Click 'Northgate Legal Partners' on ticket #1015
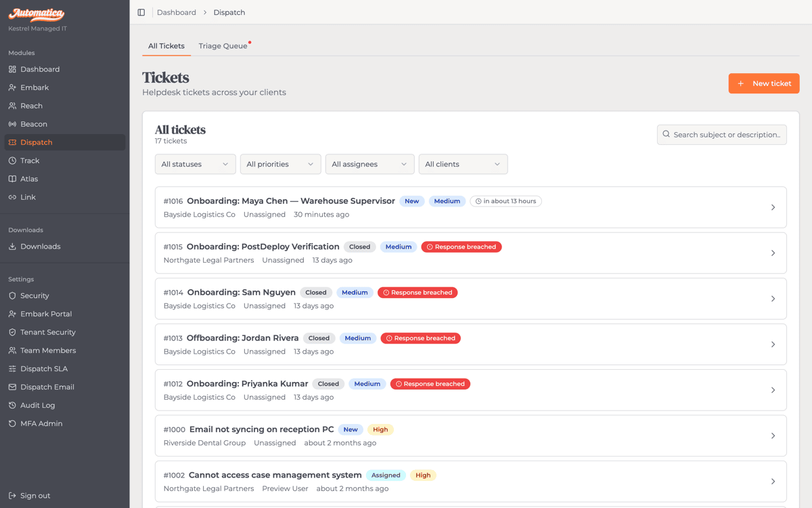Screen dimensions: 812x508 click(209, 260)
